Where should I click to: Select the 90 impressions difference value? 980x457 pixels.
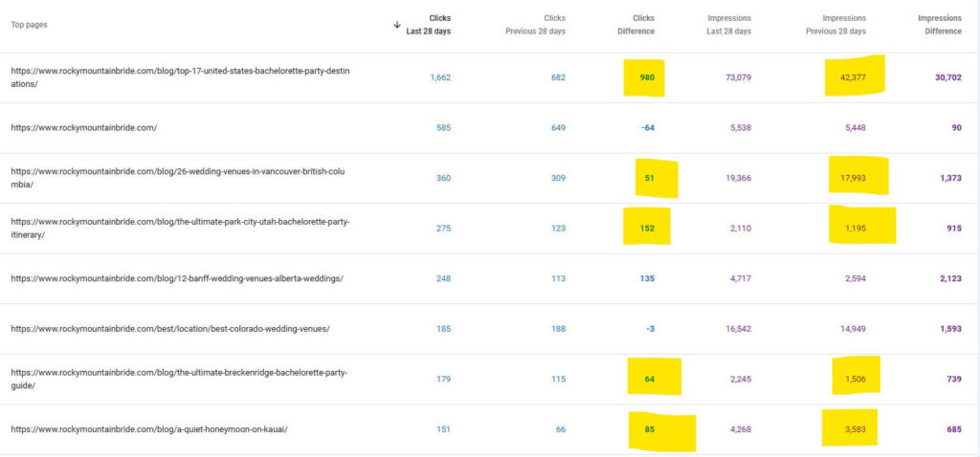pos(956,128)
